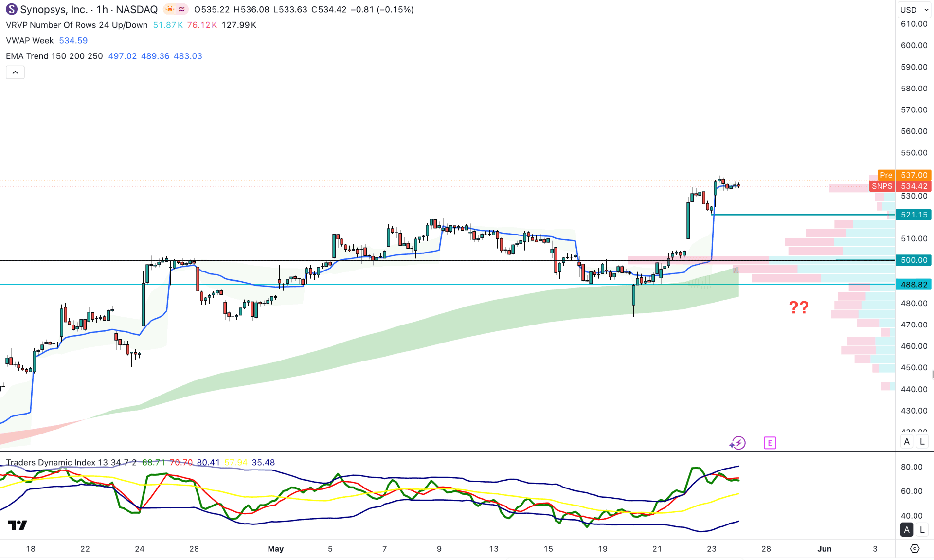Click the Synopsys symbol logo icon

point(11,9)
